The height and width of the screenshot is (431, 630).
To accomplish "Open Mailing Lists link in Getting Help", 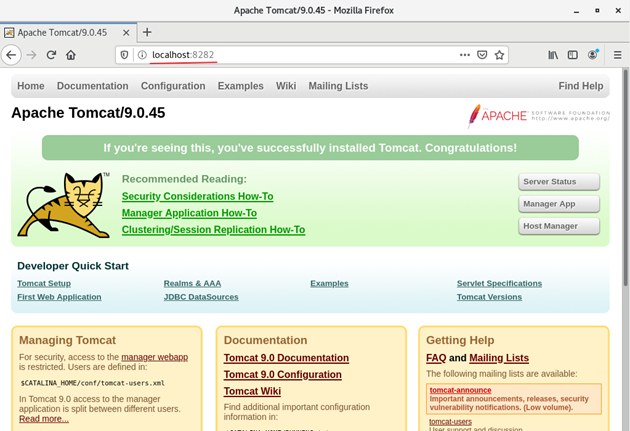I will [499, 358].
